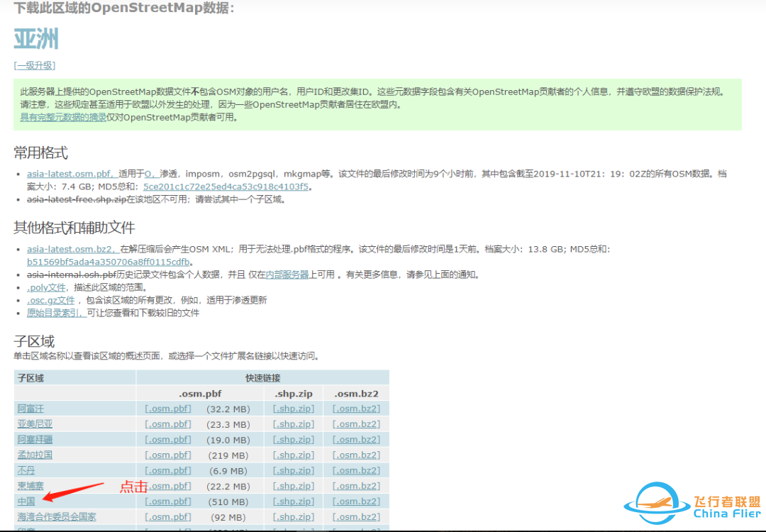Open the 阿塞拜疆 sub-region page
766x532 pixels.
[35, 440]
